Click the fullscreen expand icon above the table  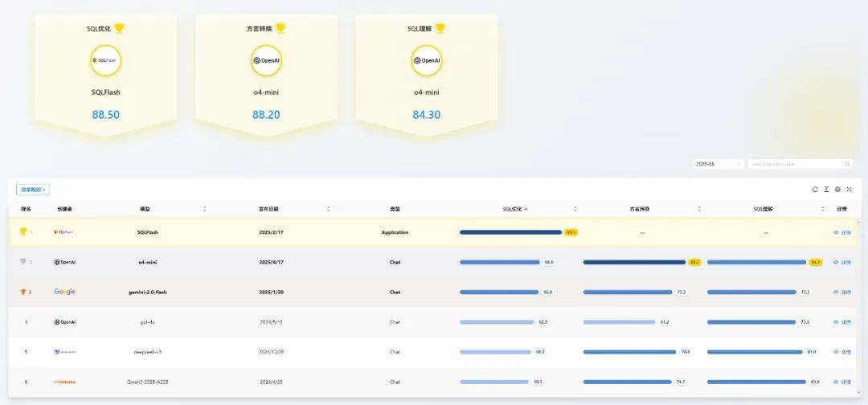[x=850, y=189]
